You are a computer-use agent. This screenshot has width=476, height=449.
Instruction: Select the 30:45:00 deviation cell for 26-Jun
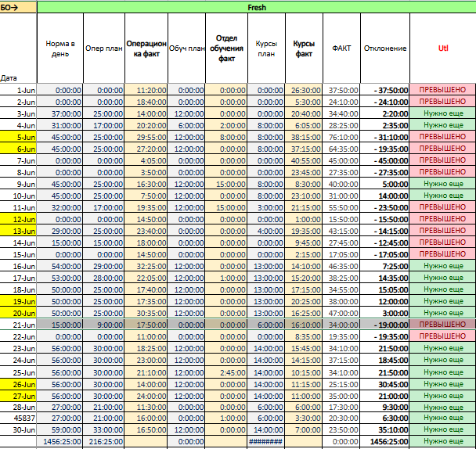[385, 384]
